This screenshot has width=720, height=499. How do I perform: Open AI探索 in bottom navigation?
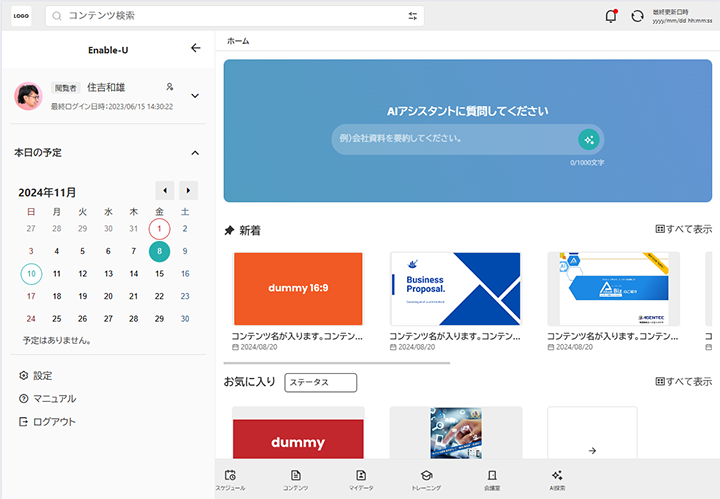pyautogui.click(x=557, y=480)
